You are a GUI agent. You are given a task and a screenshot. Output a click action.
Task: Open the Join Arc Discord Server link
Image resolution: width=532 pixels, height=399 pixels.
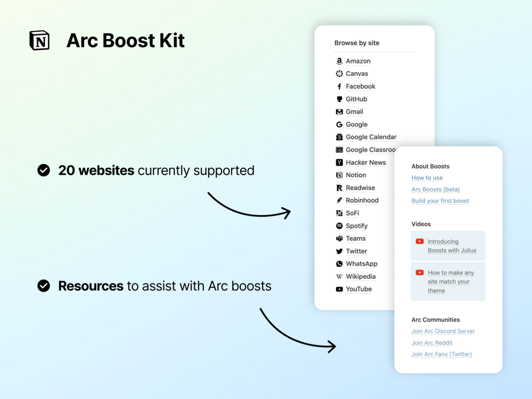[443, 331]
